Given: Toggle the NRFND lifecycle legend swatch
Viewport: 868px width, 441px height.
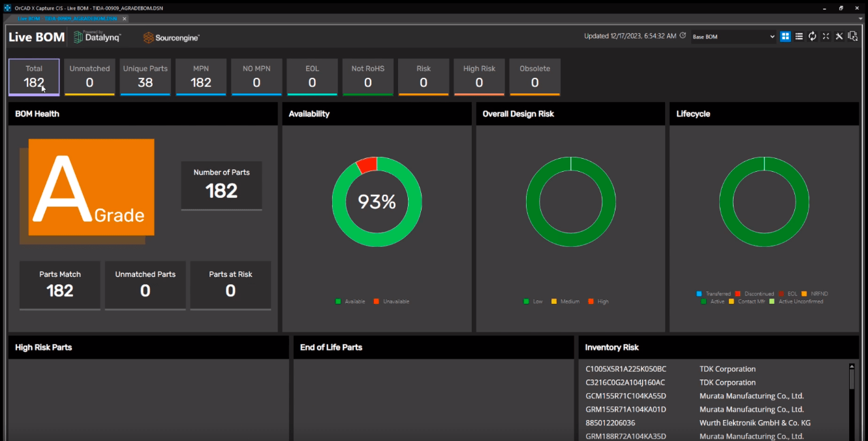Looking at the screenshot, I should coord(804,294).
